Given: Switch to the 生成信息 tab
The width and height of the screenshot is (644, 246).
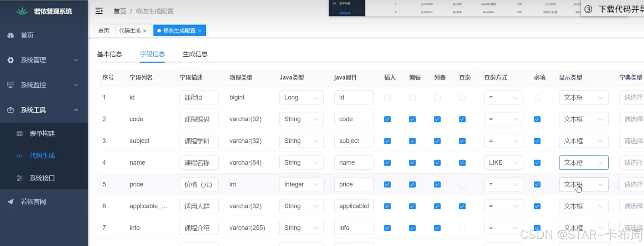Looking at the screenshot, I should pos(195,54).
